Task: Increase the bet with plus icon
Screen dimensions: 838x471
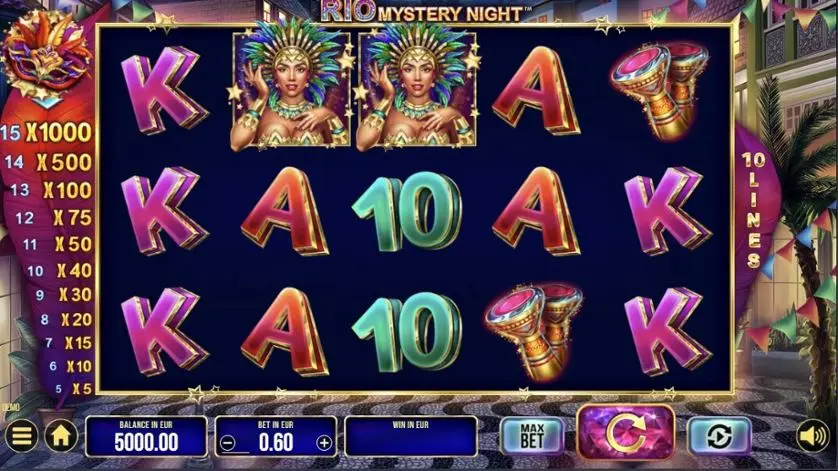Action: (x=324, y=443)
